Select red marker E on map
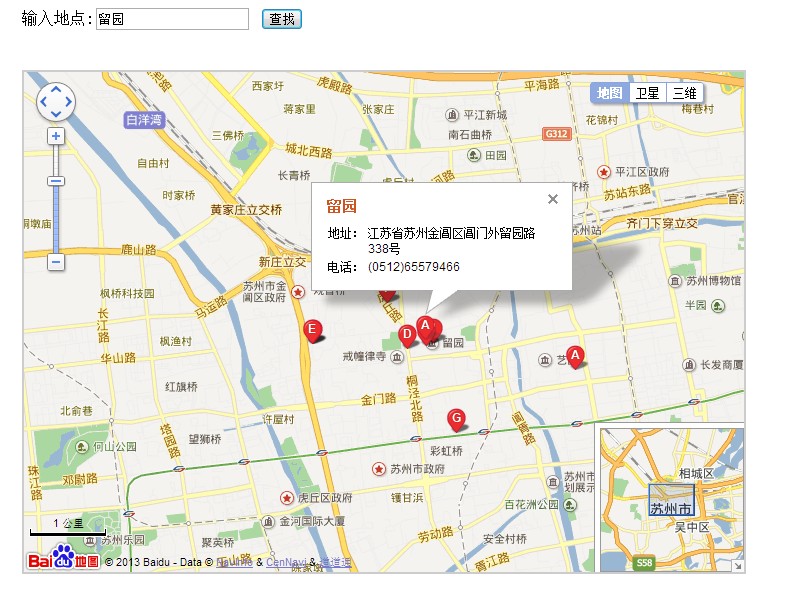The height and width of the screenshot is (614, 807). point(312,330)
